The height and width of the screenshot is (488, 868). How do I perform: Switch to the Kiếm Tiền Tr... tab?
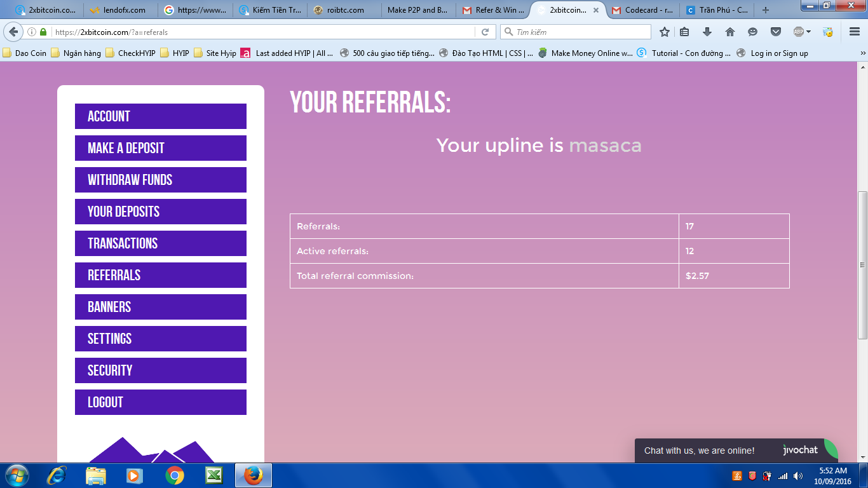(271, 10)
